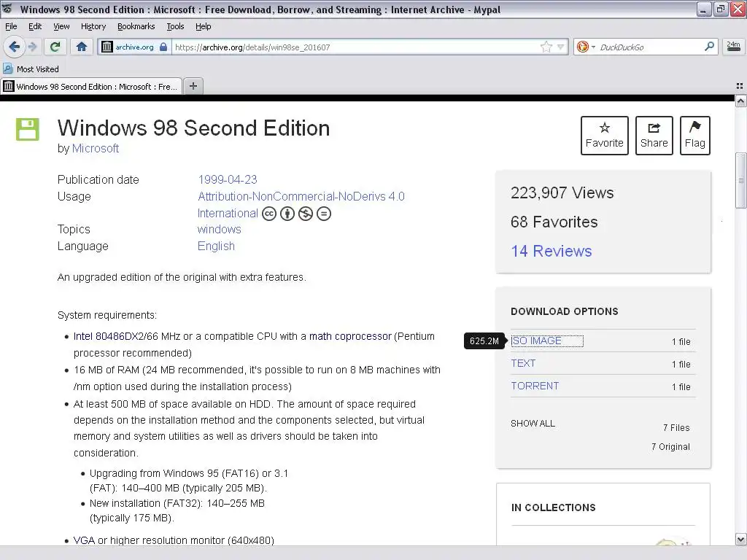Click the attribution person license icon
Image resolution: width=747 pixels, height=560 pixels.
(287, 214)
